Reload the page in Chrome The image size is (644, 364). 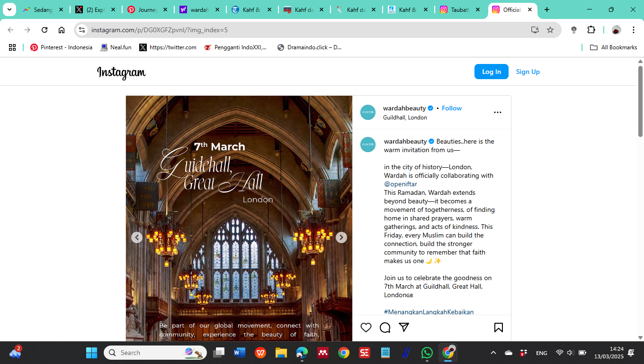coord(45,30)
